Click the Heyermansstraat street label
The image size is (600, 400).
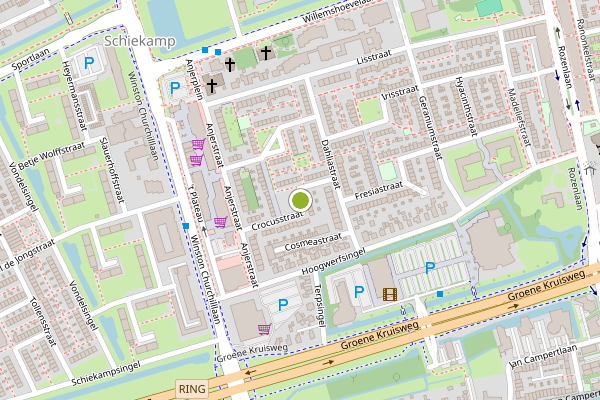(74, 95)
